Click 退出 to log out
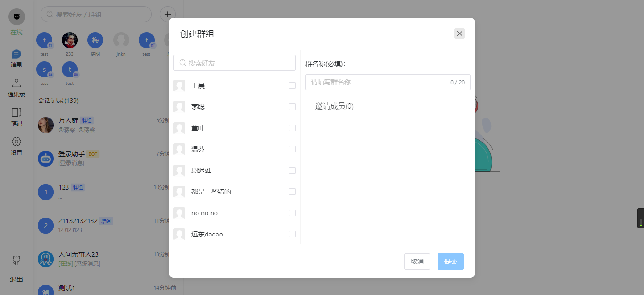The height and width of the screenshot is (295, 644). coord(17,279)
